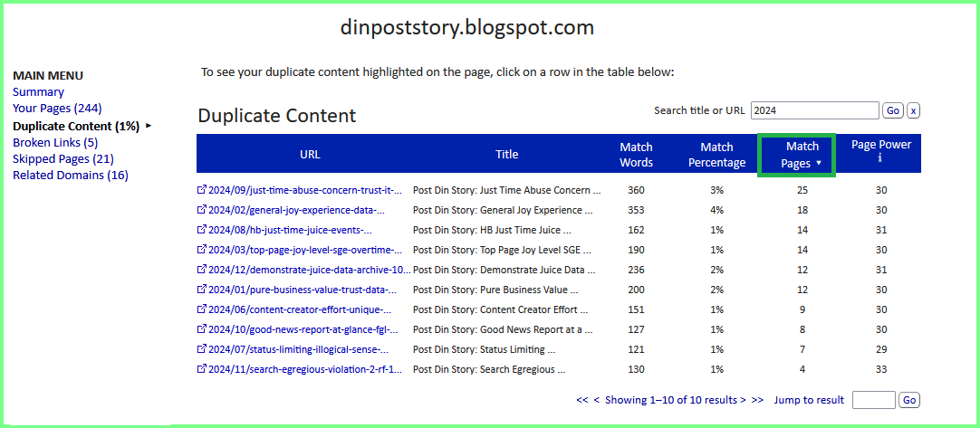Open external link icon for hb-just-time-juice row
980x428 pixels.
(x=201, y=230)
